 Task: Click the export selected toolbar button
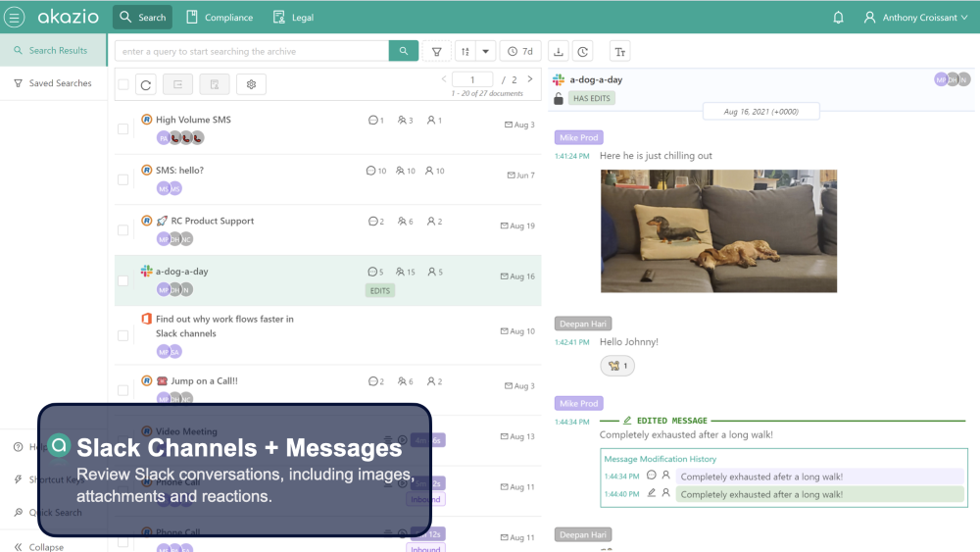click(177, 84)
